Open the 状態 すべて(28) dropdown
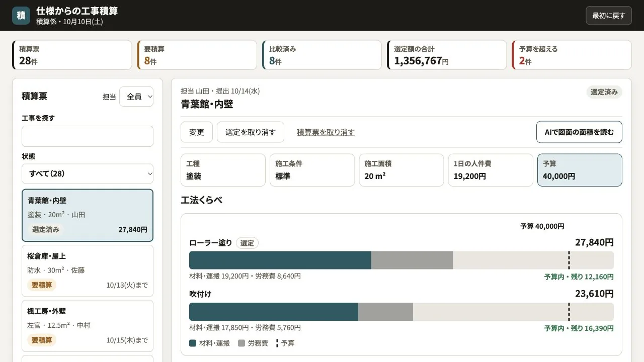The height and width of the screenshot is (362, 644). coord(88,173)
